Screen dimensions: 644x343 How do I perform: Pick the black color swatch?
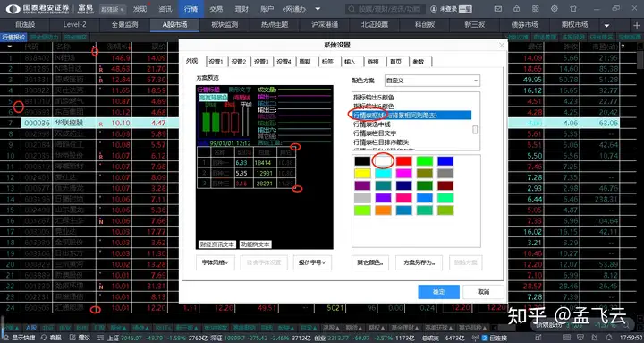coord(362,161)
